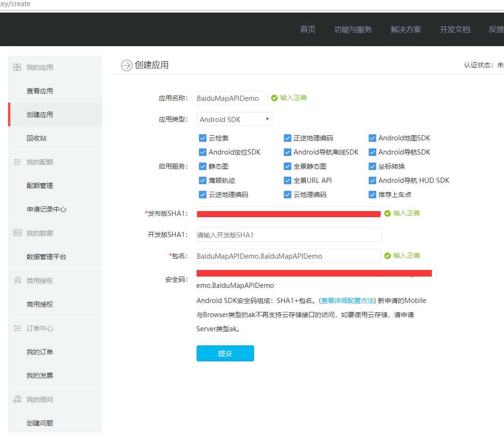This screenshot has width=504, height=441.
Task: Uncheck Android导航 HUD SDK checkbox
Action: 372,180
